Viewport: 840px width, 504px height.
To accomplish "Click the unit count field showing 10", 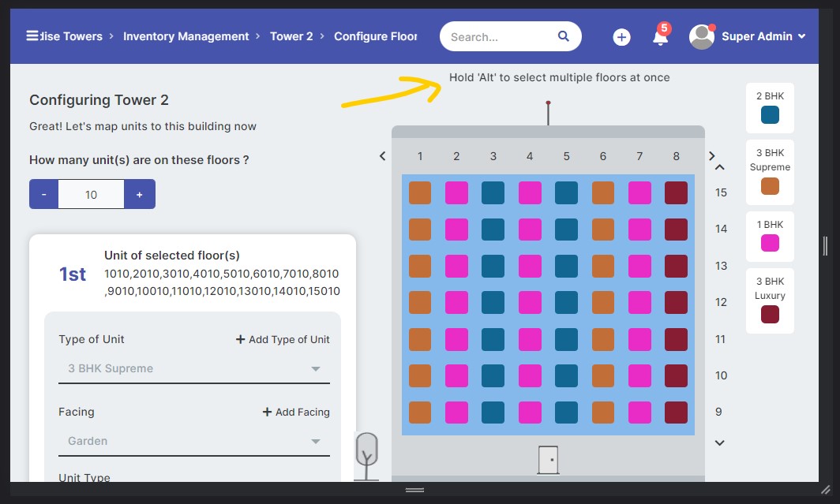I will (x=91, y=194).
